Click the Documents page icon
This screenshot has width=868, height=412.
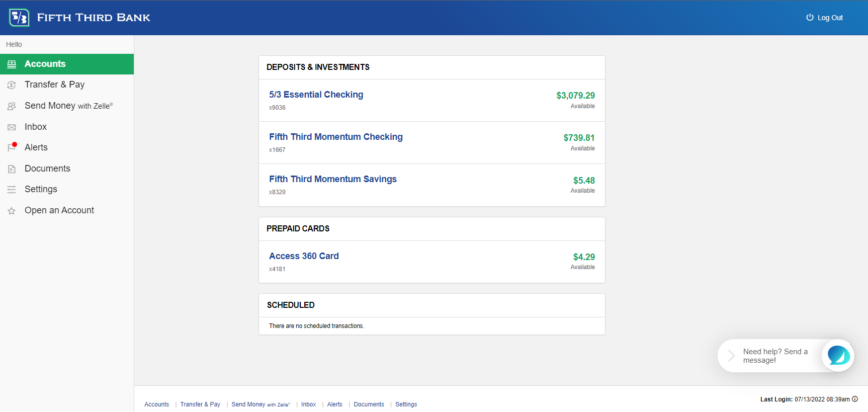pos(12,169)
